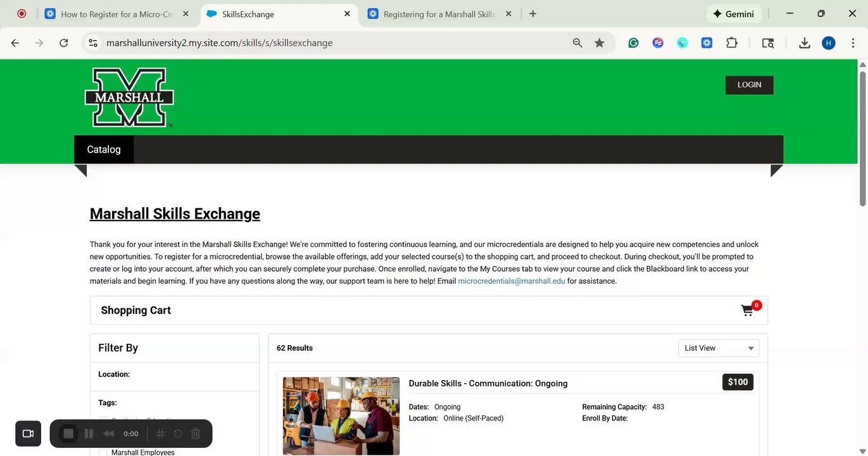The height and width of the screenshot is (456, 868).
Task: Open the Gemini assistant
Action: pos(734,13)
